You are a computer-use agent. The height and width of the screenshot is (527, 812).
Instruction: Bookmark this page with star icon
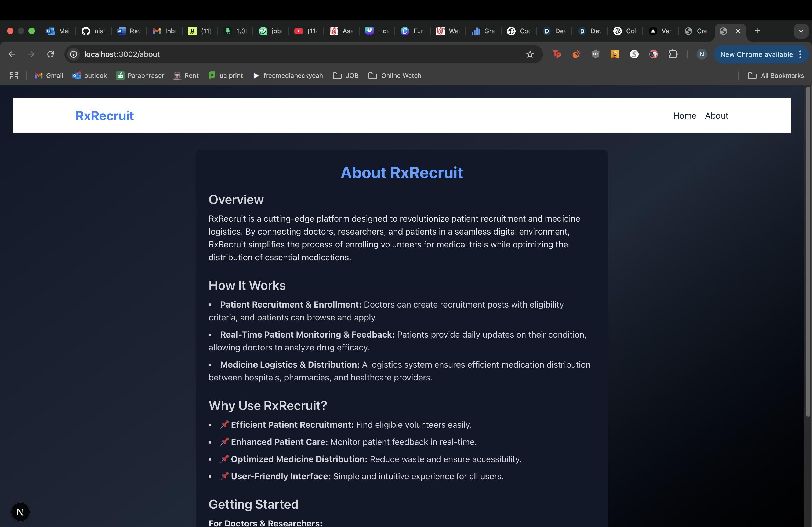(x=530, y=54)
